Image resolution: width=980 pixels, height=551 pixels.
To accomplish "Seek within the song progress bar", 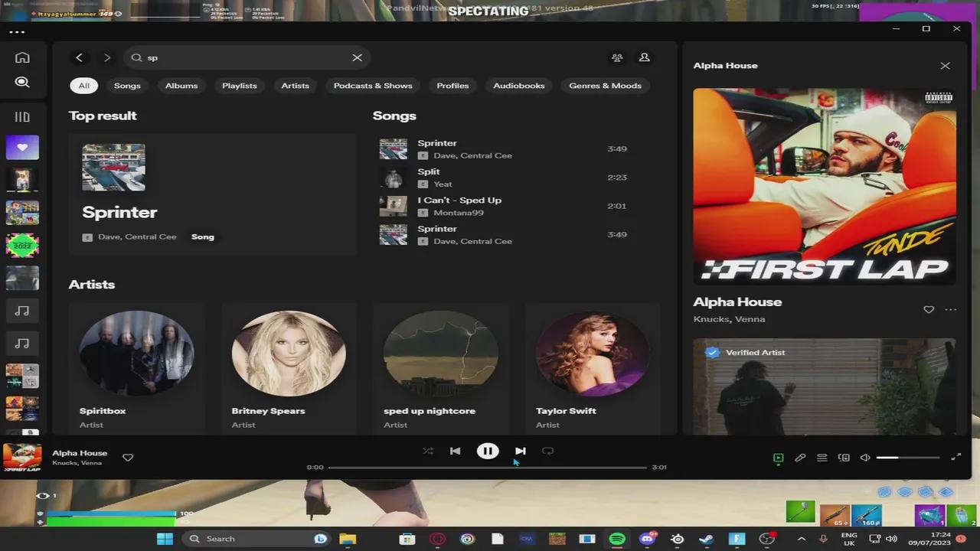I will (488, 467).
